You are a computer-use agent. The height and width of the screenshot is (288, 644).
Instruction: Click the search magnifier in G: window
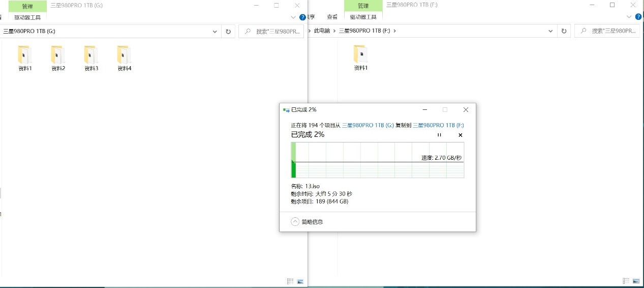coord(248,31)
